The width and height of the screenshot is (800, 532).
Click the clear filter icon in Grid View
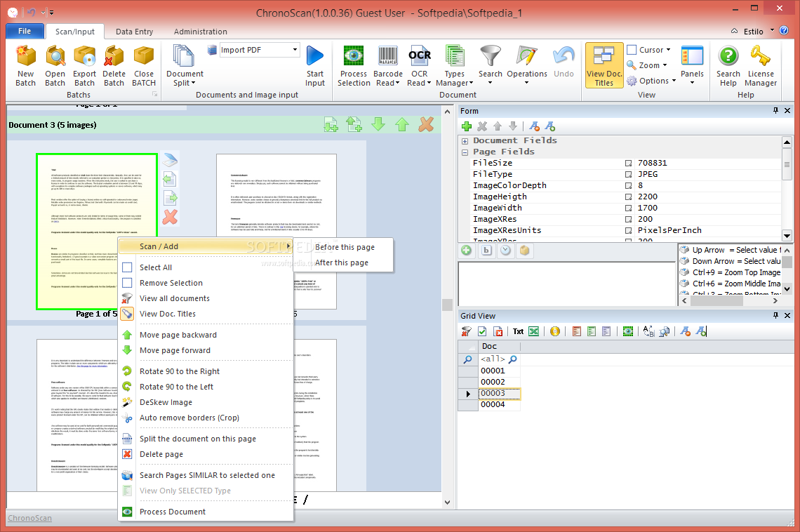[467, 331]
